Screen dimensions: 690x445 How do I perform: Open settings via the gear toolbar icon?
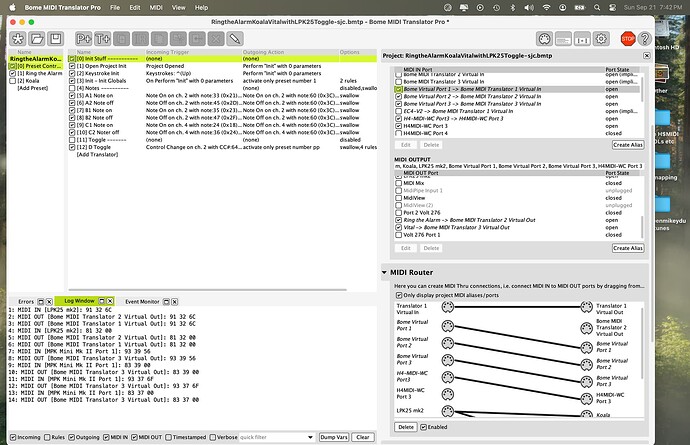pos(601,39)
